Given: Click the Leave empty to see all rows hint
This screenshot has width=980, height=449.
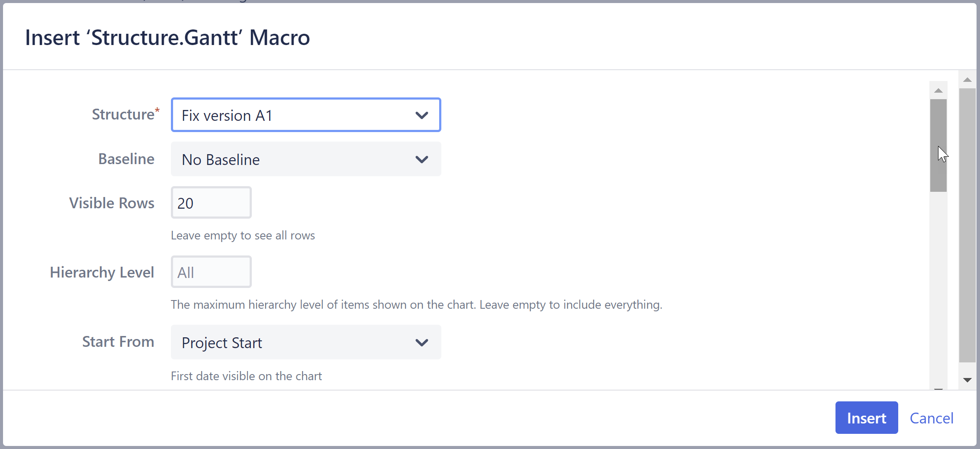Looking at the screenshot, I should point(243,235).
